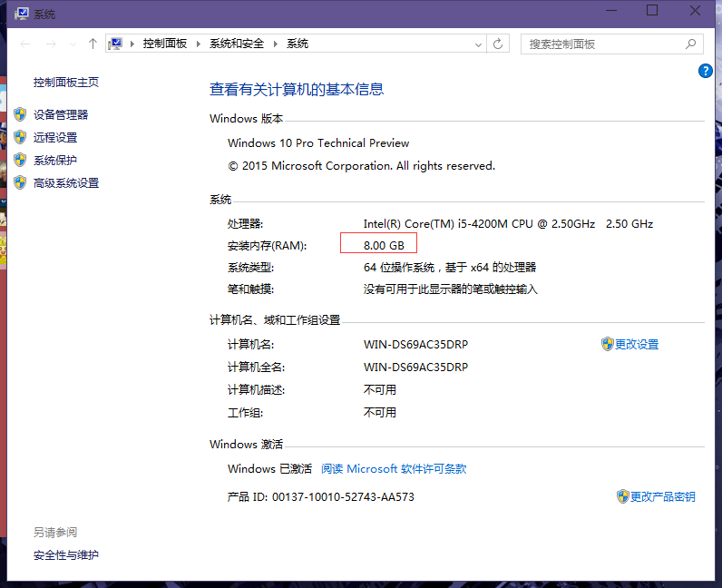Viewport: 722px width, 588px height.
Task: Click the 产品 ID 00137-10010-52743-AA573 text
Action: (320, 496)
